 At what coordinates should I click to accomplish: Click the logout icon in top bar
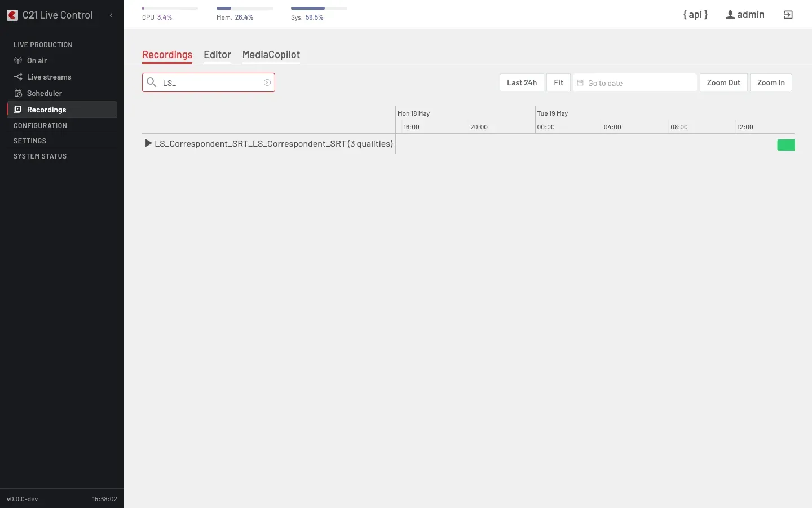(x=788, y=15)
